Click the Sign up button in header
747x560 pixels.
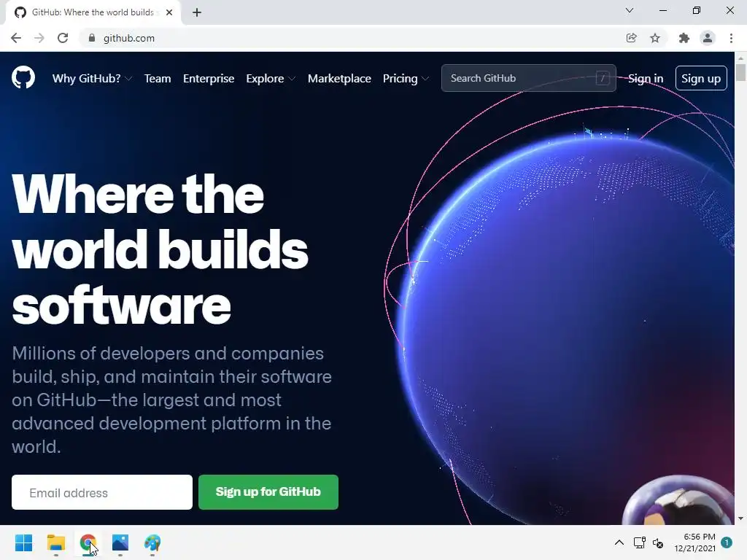(x=701, y=78)
